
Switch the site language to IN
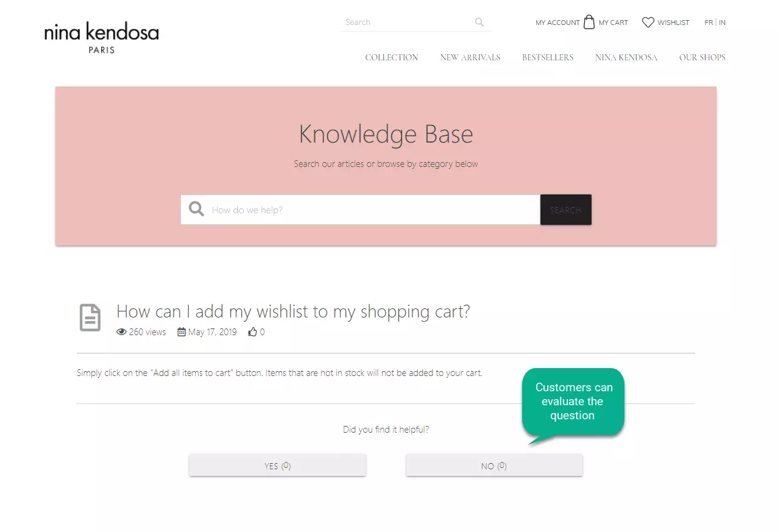(x=722, y=23)
